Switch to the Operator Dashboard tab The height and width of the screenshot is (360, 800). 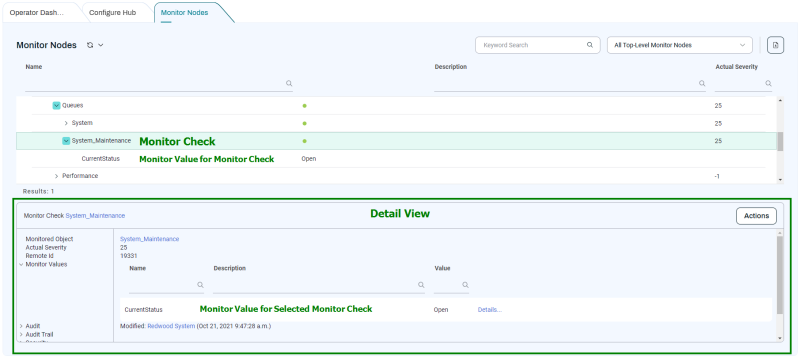tap(37, 12)
